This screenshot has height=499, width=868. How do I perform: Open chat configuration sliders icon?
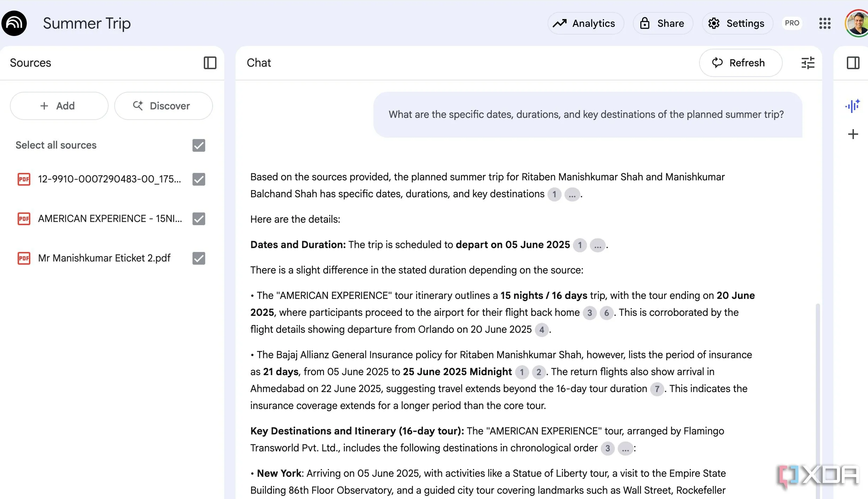808,63
